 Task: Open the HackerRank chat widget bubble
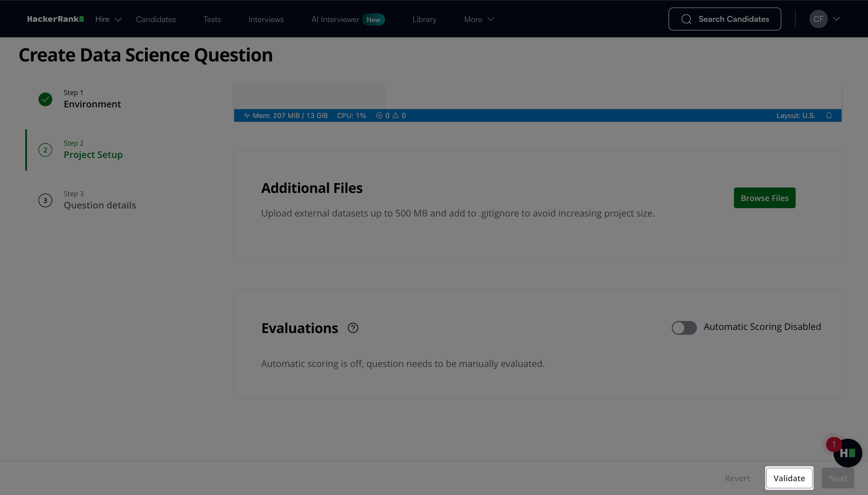[847, 453]
